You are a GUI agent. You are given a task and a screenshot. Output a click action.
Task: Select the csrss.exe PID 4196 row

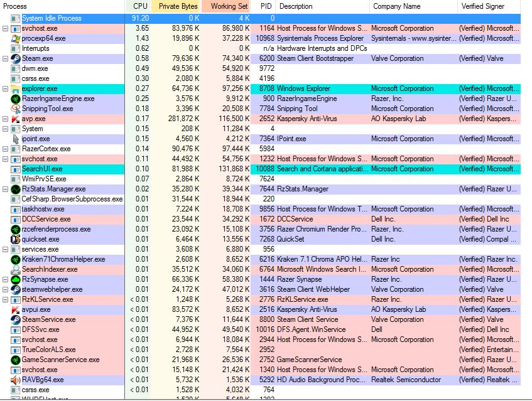260,78
